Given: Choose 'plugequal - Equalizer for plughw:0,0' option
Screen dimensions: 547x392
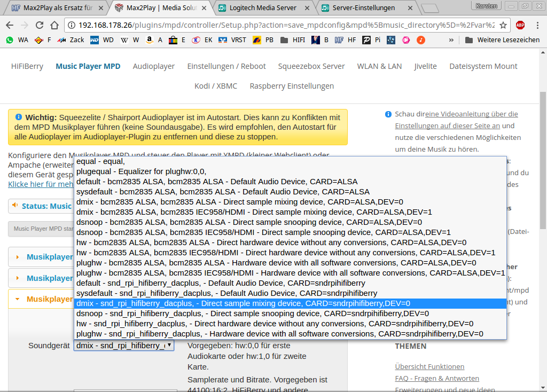Looking at the screenshot, I should 290,171.
